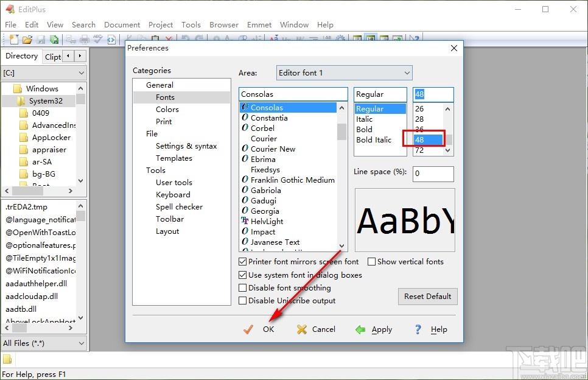588x380 pixels.
Task: Click the Reset Default button
Action: click(427, 297)
